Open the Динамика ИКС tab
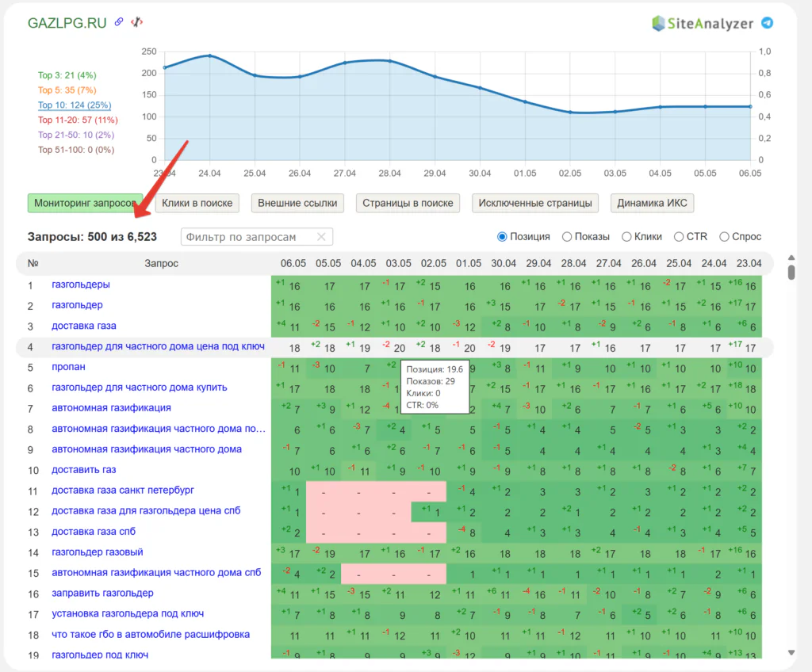 652,203
